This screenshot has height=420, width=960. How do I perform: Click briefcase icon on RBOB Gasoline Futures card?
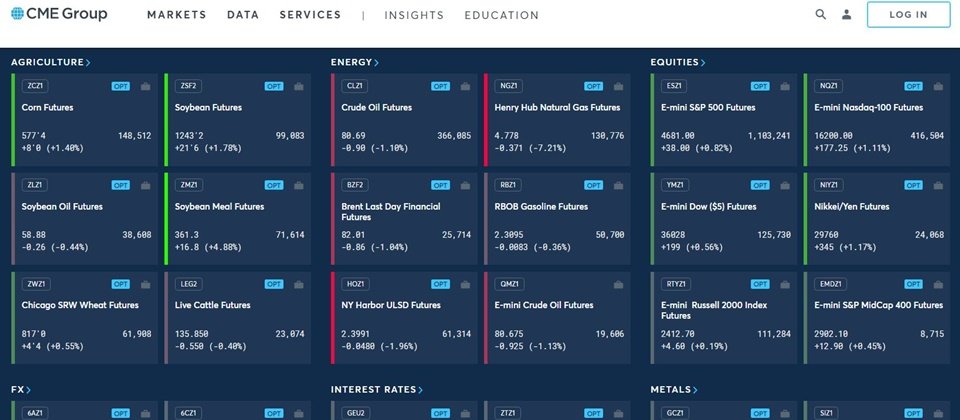[x=618, y=185]
